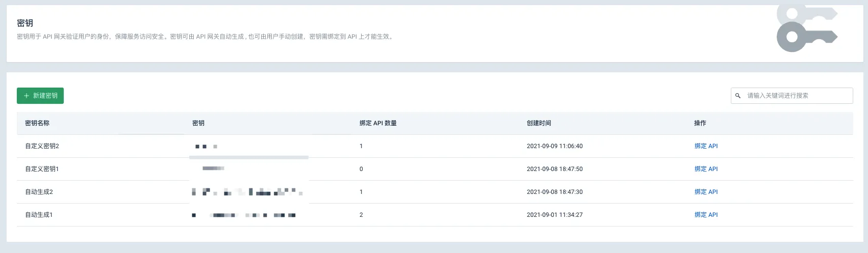Viewport: 868px width, 253px height.
Task: Focus the keyword search input field
Action: point(792,96)
